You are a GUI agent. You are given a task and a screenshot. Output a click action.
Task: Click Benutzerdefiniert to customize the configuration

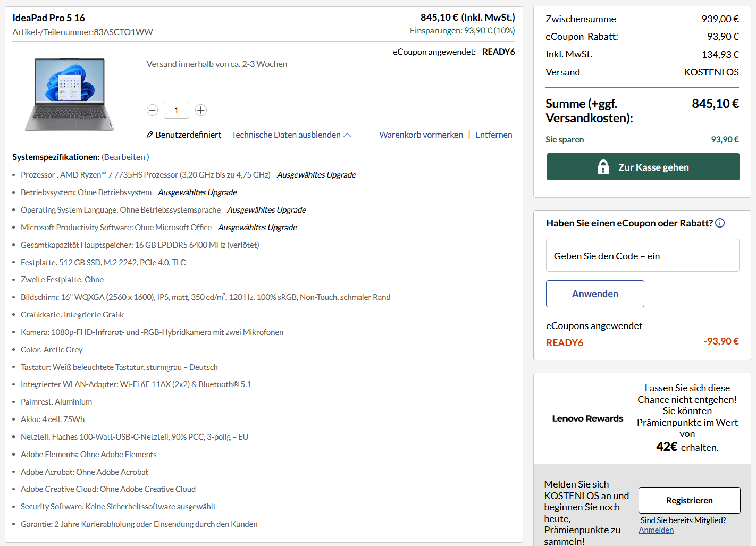pyautogui.click(x=188, y=135)
